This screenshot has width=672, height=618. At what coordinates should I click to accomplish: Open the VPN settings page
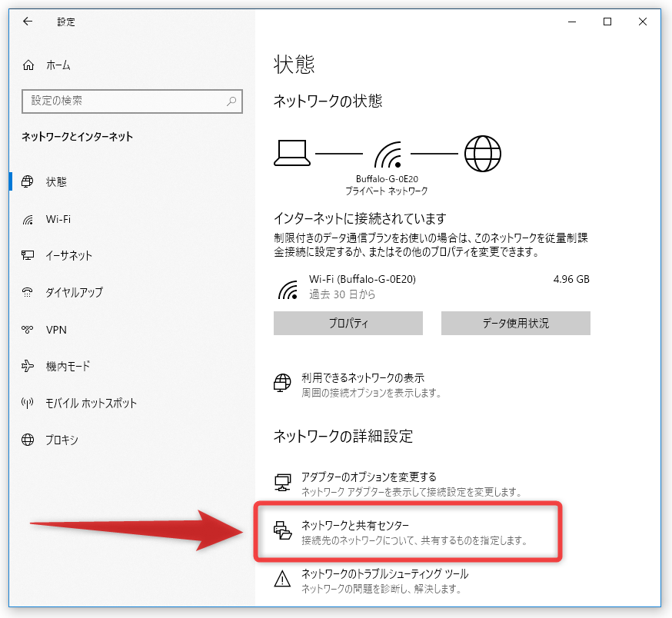(56, 330)
